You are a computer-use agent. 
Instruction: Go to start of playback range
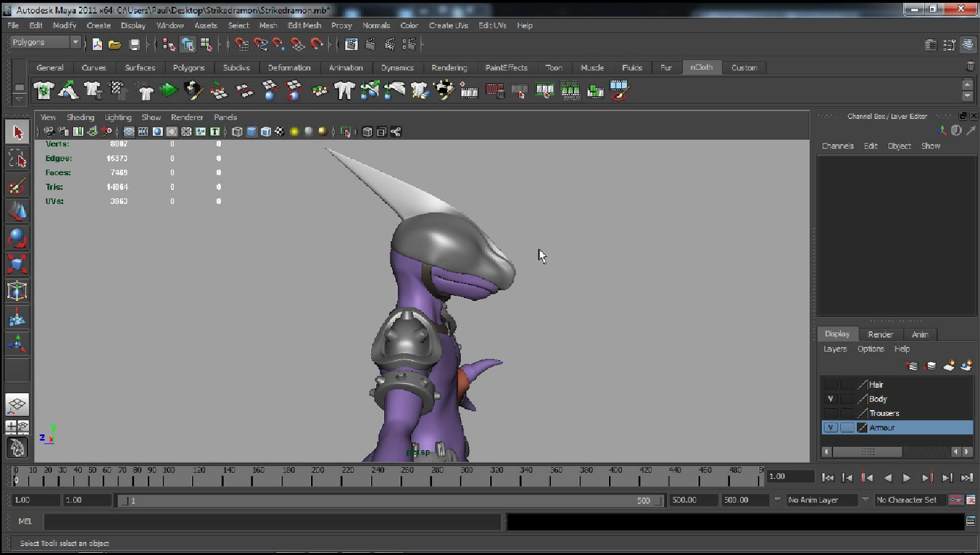pos(827,478)
